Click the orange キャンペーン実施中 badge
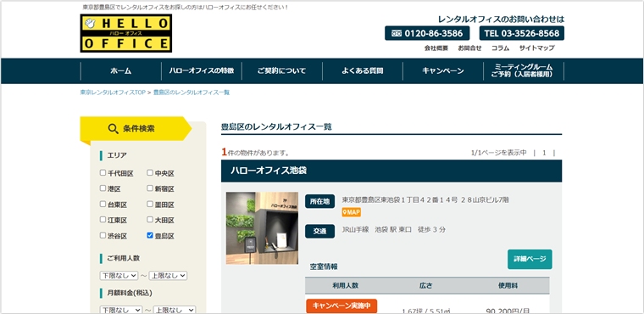The height and width of the screenshot is (314, 644). [341, 306]
